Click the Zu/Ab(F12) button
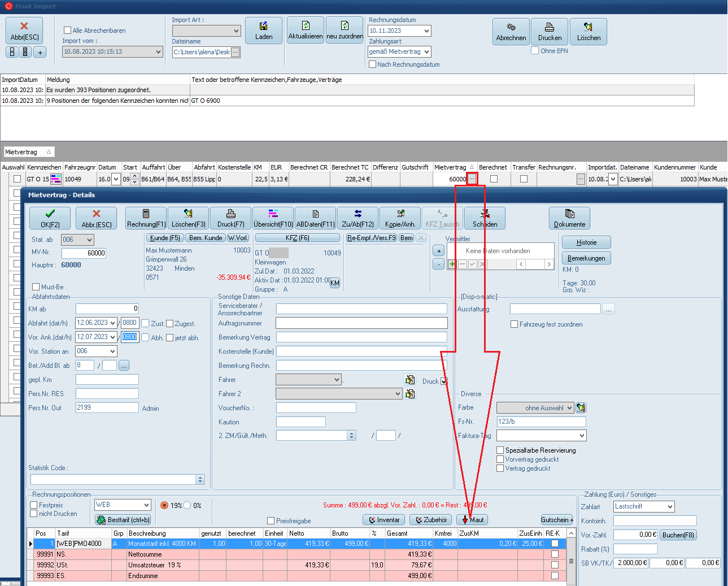Viewport: 728px width, 586px height. (358, 218)
